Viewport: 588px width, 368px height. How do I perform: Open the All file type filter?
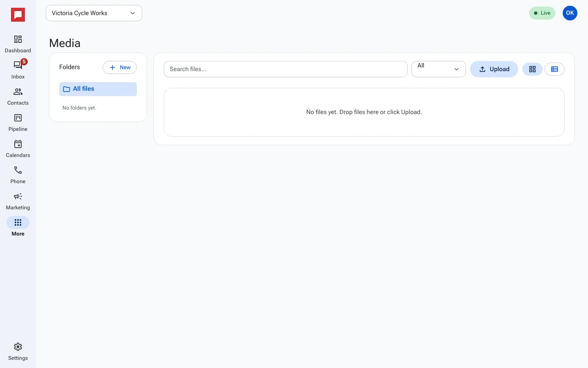pyautogui.click(x=439, y=69)
